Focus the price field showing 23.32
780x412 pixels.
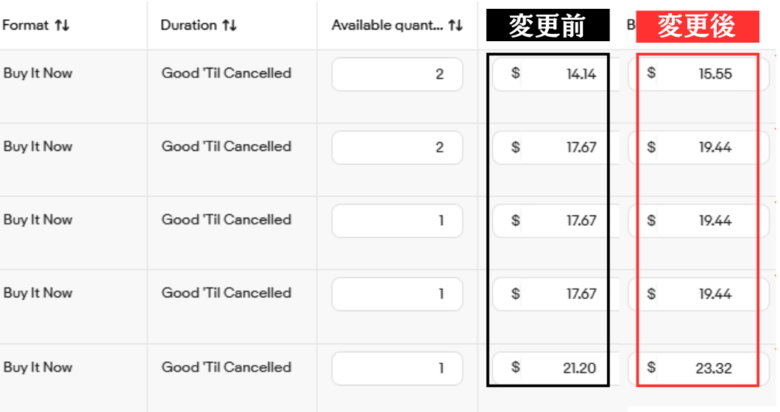coord(698,368)
